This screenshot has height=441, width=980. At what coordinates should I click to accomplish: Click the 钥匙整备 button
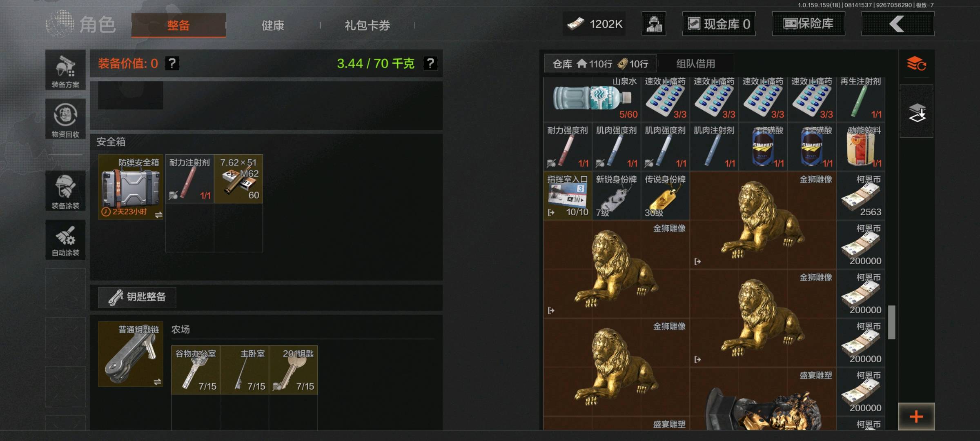pos(137,297)
